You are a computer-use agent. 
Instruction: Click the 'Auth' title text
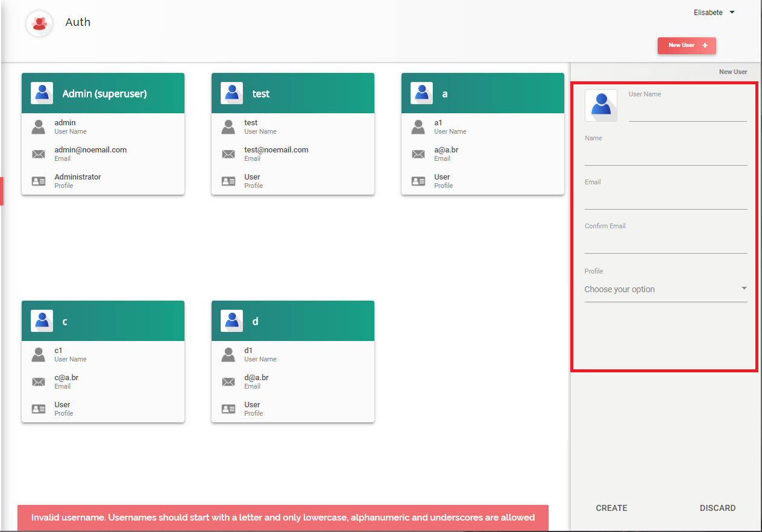(x=78, y=22)
